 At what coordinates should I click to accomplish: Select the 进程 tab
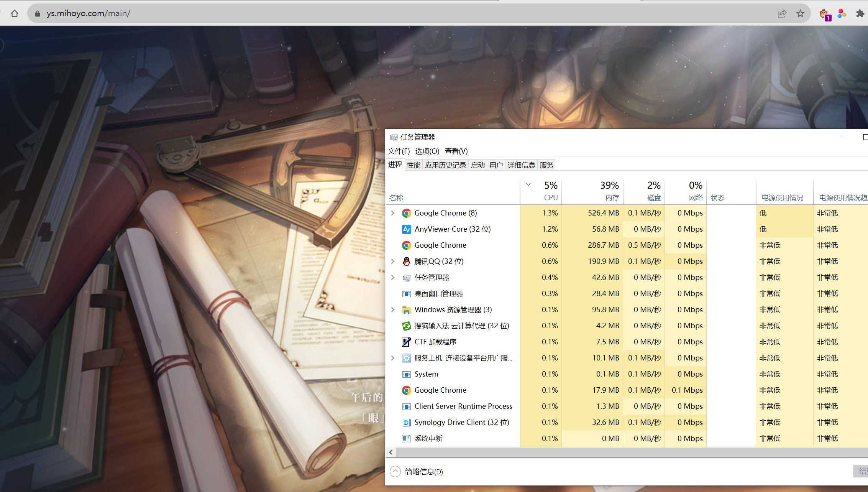(395, 165)
